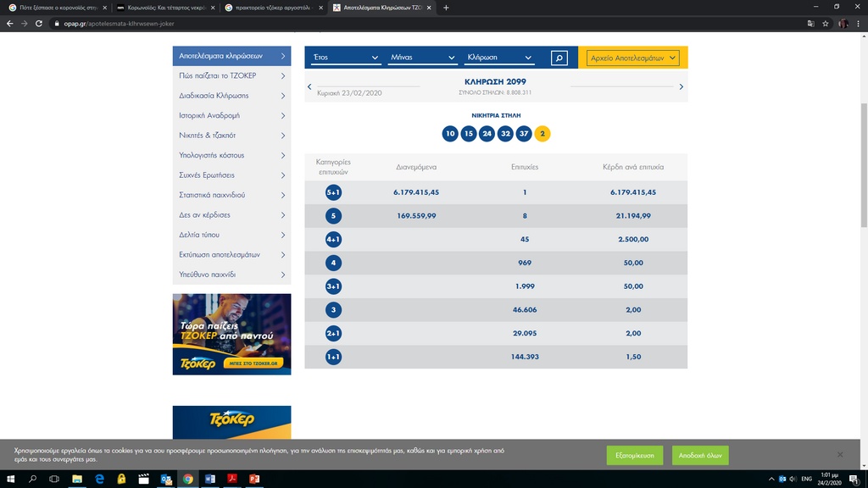
Task: Click the yellow joker number 2 ball
Action: pyautogui.click(x=542, y=134)
